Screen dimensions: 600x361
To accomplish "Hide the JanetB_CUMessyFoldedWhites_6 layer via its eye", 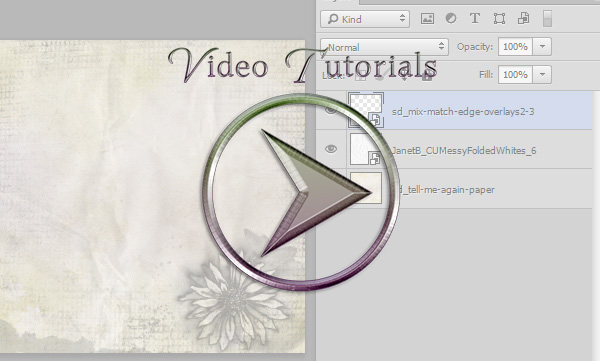I will [x=331, y=149].
